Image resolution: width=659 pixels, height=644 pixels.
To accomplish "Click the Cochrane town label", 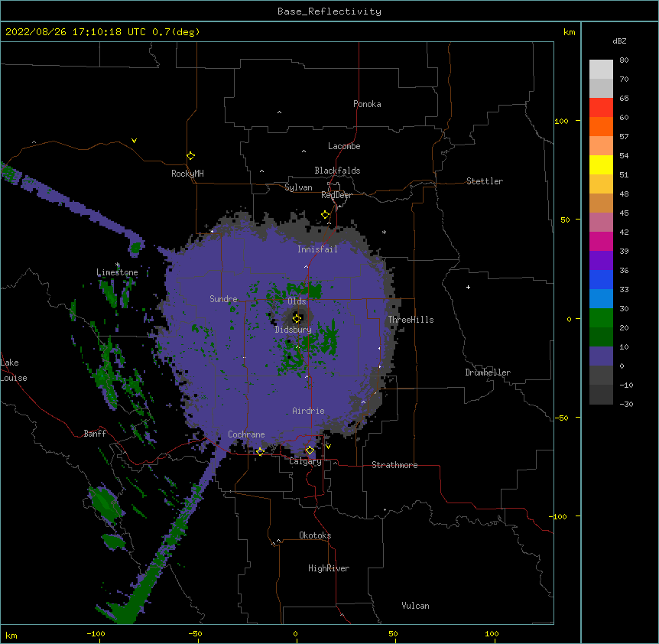I will click(246, 434).
